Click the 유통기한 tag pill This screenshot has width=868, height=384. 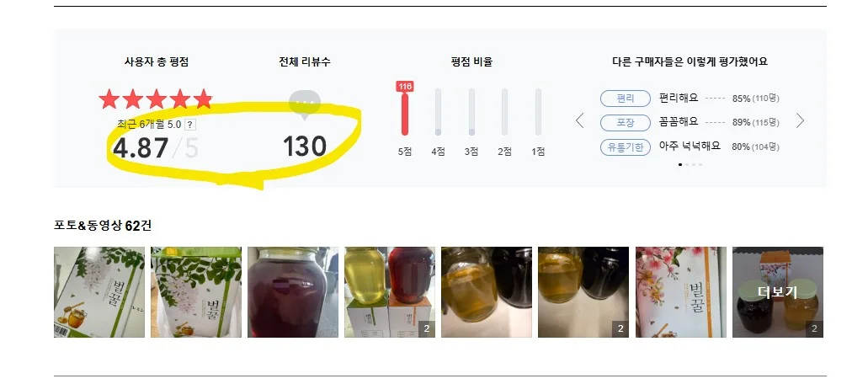[x=625, y=147]
